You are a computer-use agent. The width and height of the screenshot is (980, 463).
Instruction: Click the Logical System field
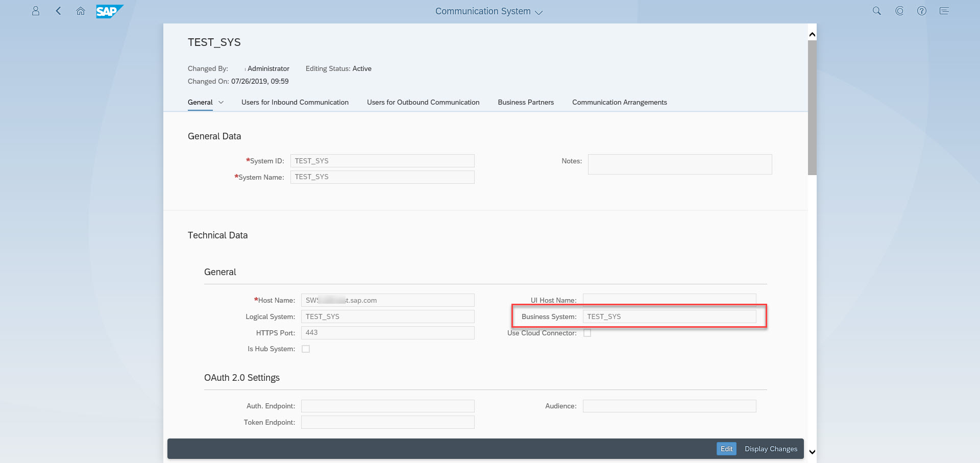click(x=388, y=316)
